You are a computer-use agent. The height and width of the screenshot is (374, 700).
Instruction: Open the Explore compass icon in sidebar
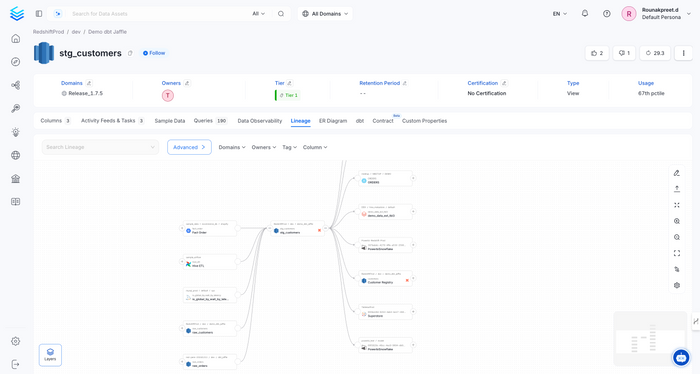point(16,62)
